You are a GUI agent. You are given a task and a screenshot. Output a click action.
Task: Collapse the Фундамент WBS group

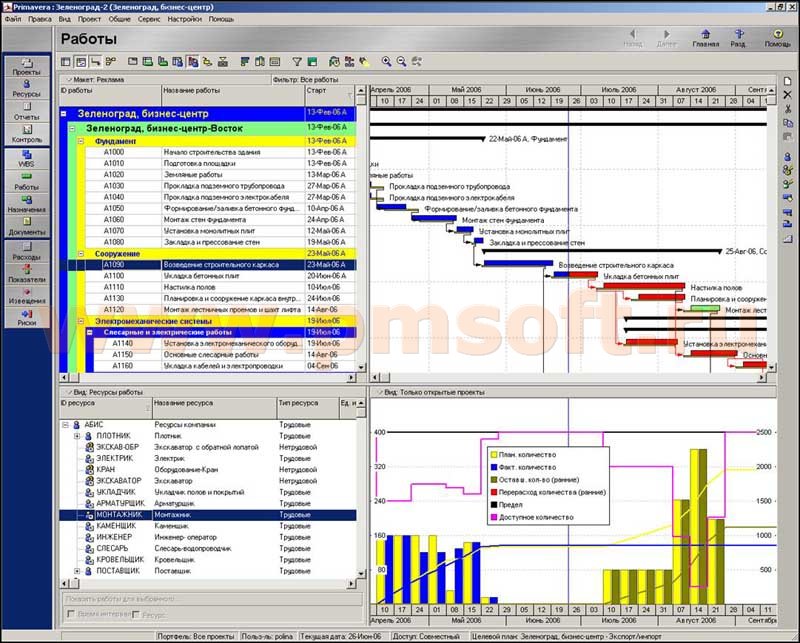[x=81, y=141]
